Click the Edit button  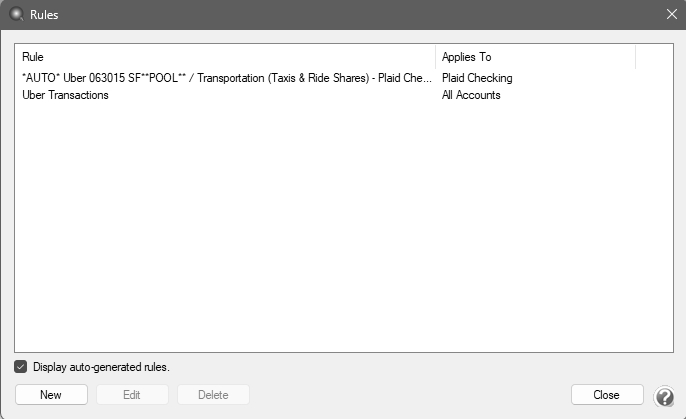pos(132,395)
